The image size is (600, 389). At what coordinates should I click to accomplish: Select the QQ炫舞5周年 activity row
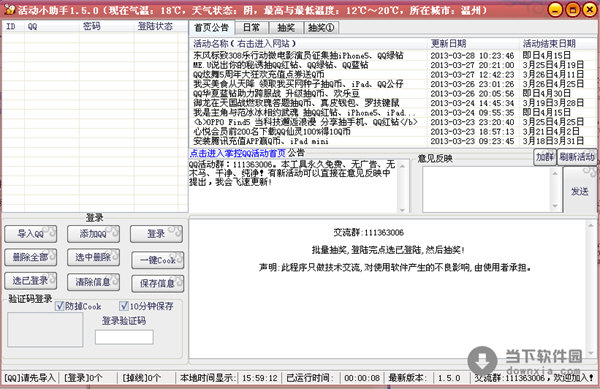393,75
